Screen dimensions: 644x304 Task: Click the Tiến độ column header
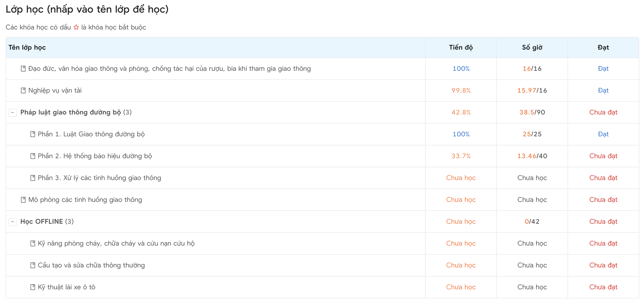tap(460, 47)
